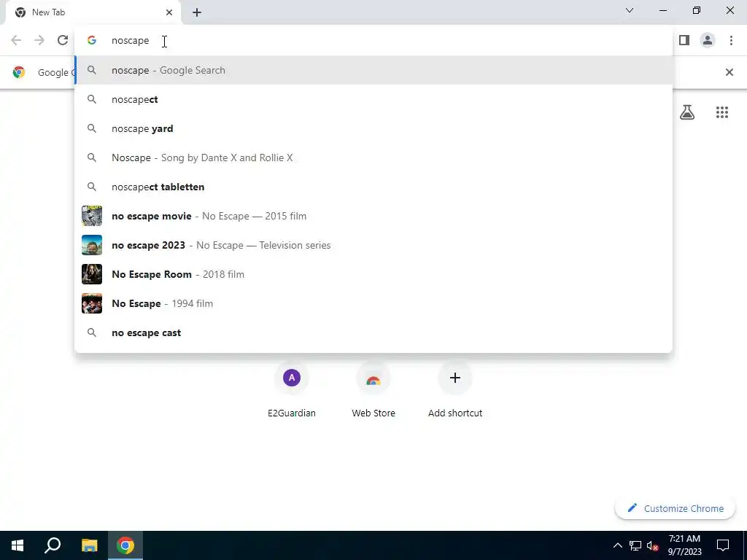This screenshot has width=747, height=560.
Task: Pick 'no escape 2023' television series suggestion
Action: coord(373,245)
